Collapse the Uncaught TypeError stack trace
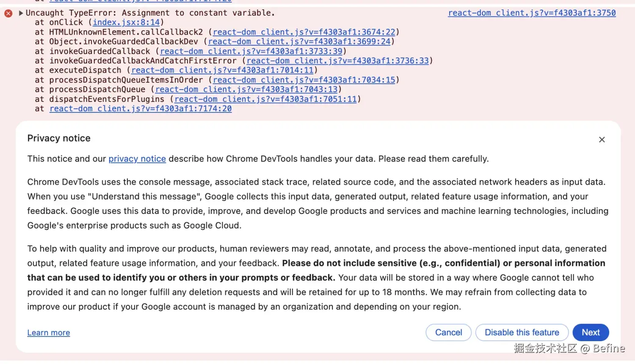 tap(21, 13)
